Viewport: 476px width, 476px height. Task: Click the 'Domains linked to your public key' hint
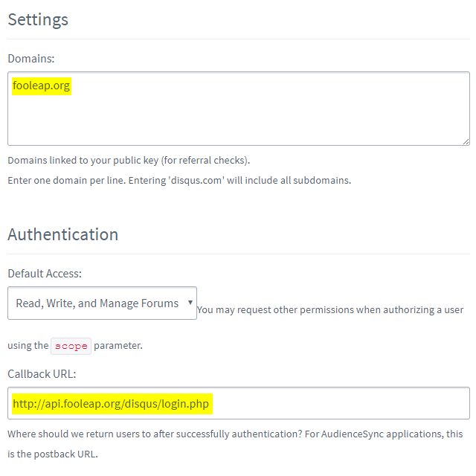pyautogui.click(x=129, y=161)
